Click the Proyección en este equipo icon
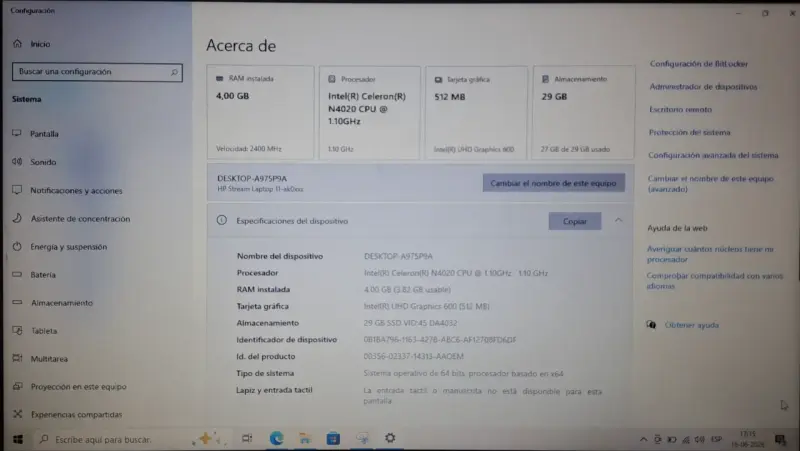 click(x=17, y=386)
